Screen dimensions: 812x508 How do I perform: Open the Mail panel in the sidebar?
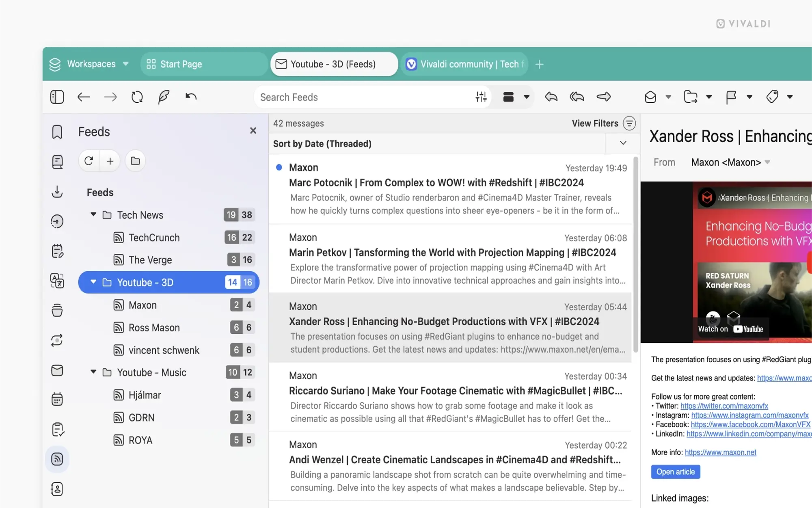57,371
